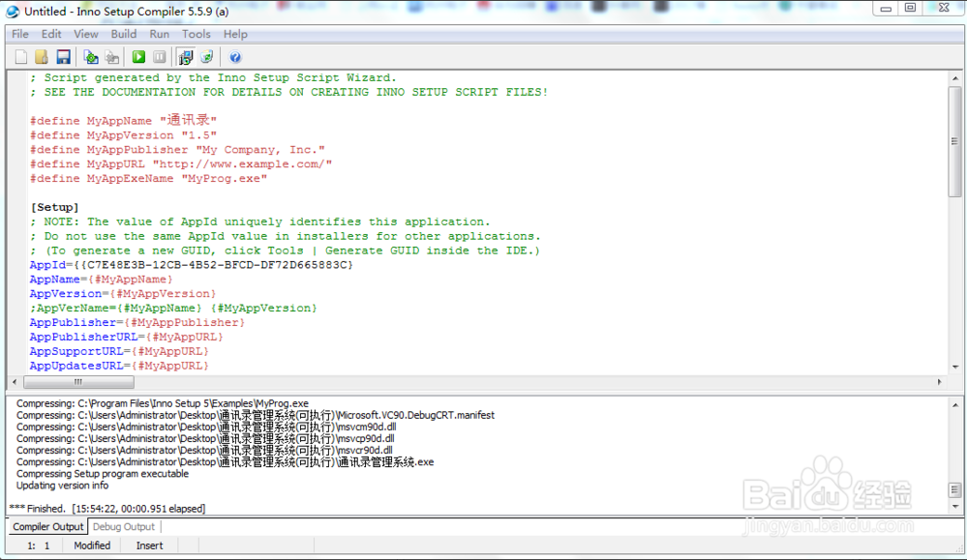967x560 pixels.
Task: Switch to the Compiler Output tab
Action: 47,527
